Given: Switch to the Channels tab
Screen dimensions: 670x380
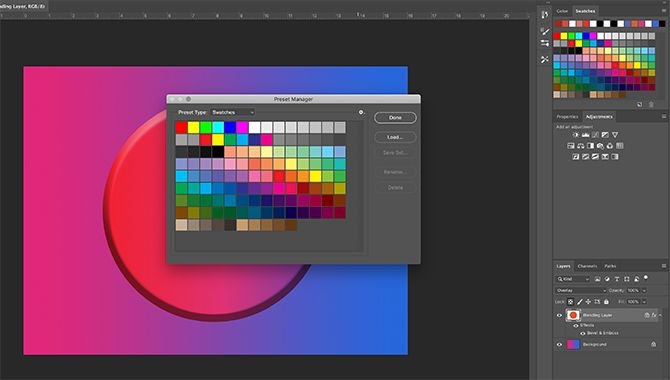Looking at the screenshot, I should click(x=587, y=266).
